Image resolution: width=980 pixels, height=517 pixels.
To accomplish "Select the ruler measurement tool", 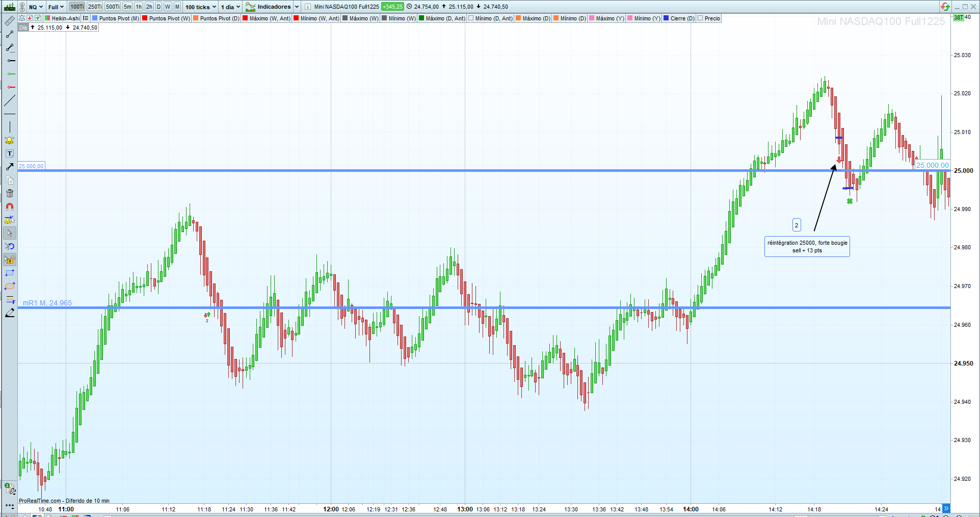I will pos(10,21).
